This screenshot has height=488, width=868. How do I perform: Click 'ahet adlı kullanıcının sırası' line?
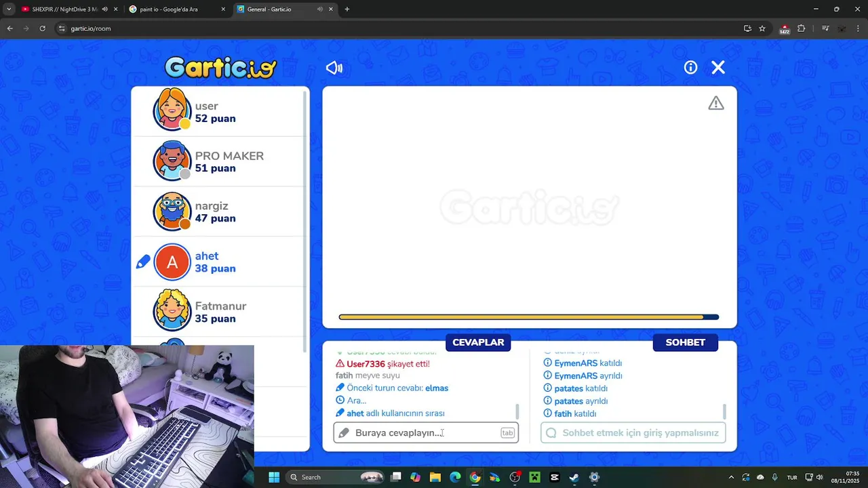point(390,413)
